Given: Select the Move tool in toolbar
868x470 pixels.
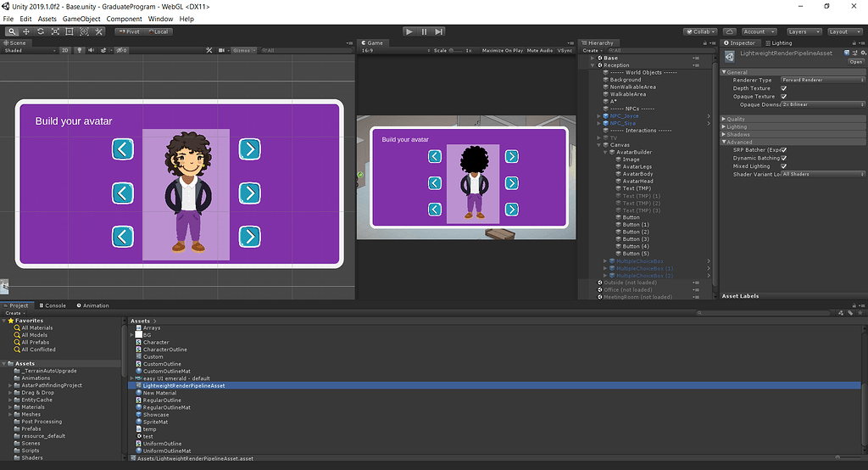Looking at the screenshot, I should [25, 31].
